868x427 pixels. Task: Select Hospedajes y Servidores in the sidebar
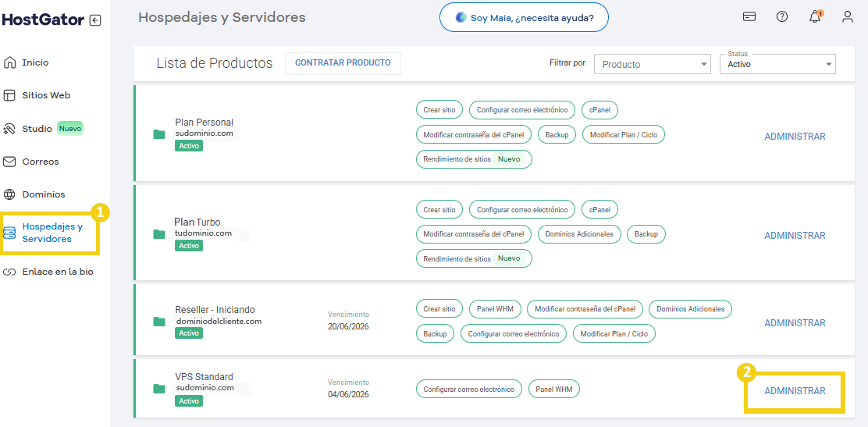point(52,233)
